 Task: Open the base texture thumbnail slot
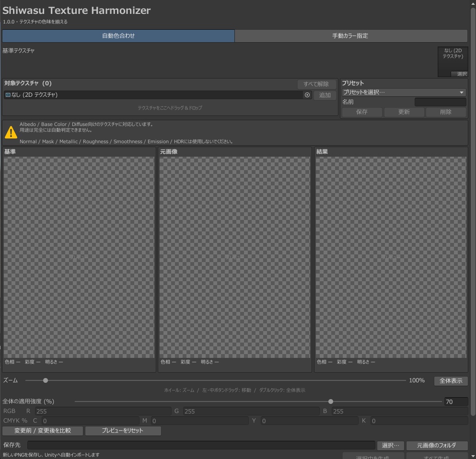click(x=453, y=62)
